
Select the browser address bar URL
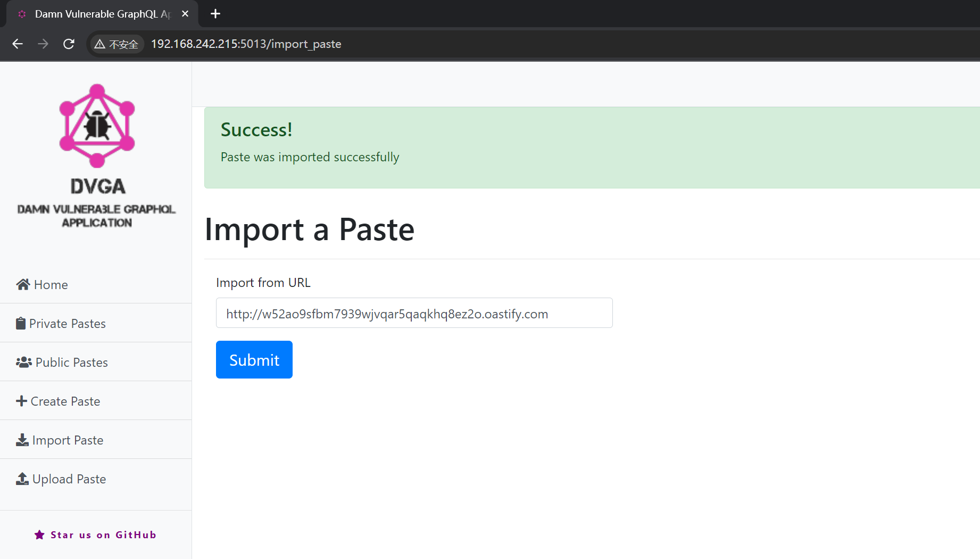pyautogui.click(x=246, y=44)
